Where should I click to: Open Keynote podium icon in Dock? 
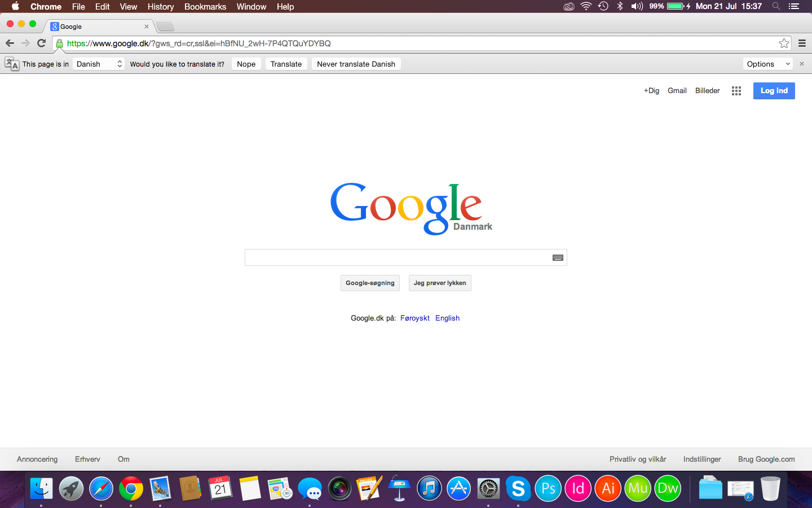(x=399, y=488)
